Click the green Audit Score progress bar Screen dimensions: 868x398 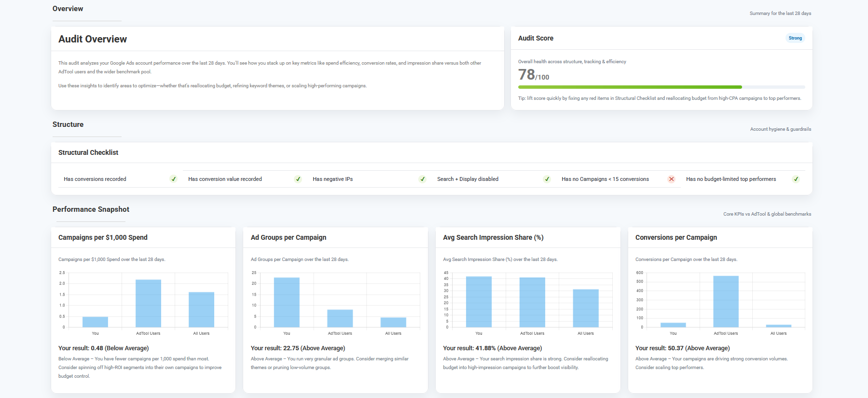pos(630,87)
